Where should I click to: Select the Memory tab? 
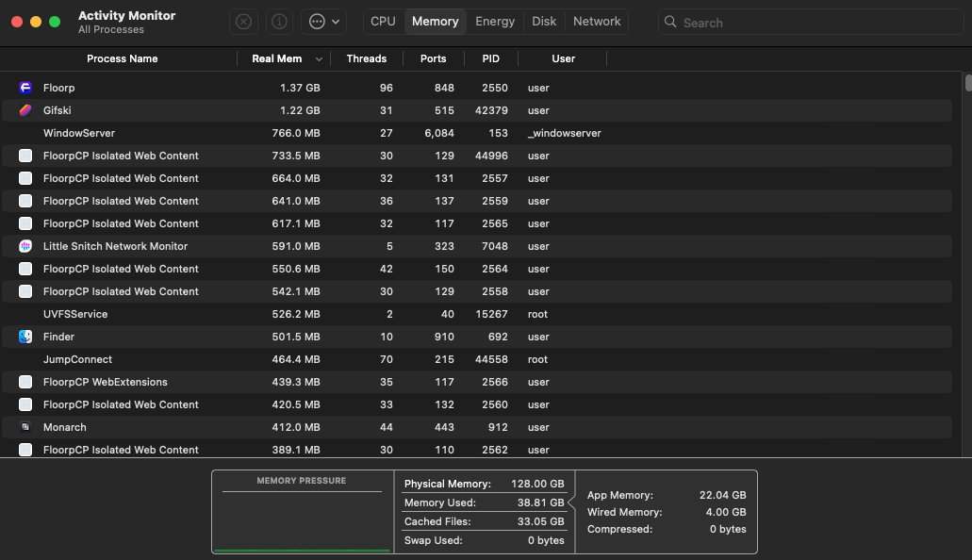pos(436,22)
